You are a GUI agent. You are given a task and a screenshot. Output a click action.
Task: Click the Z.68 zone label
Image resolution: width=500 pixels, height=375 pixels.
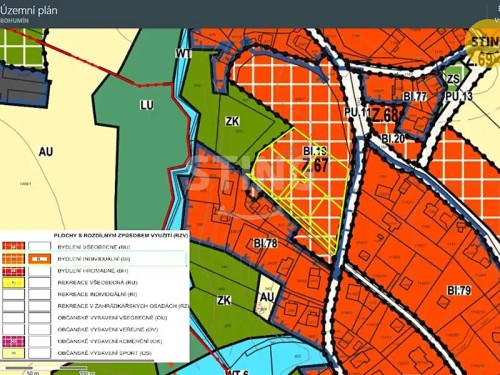click(385, 115)
